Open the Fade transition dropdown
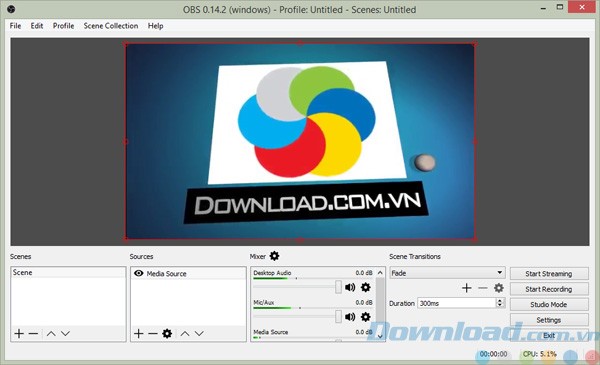This screenshot has height=365, width=600. click(447, 273)
